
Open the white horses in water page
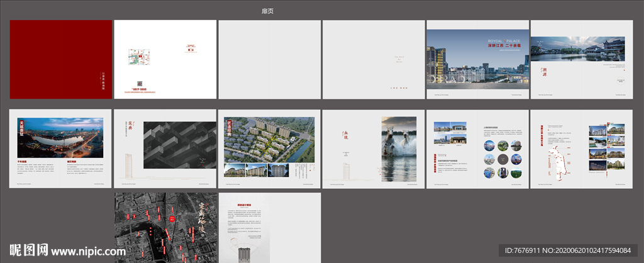[374, 148]
